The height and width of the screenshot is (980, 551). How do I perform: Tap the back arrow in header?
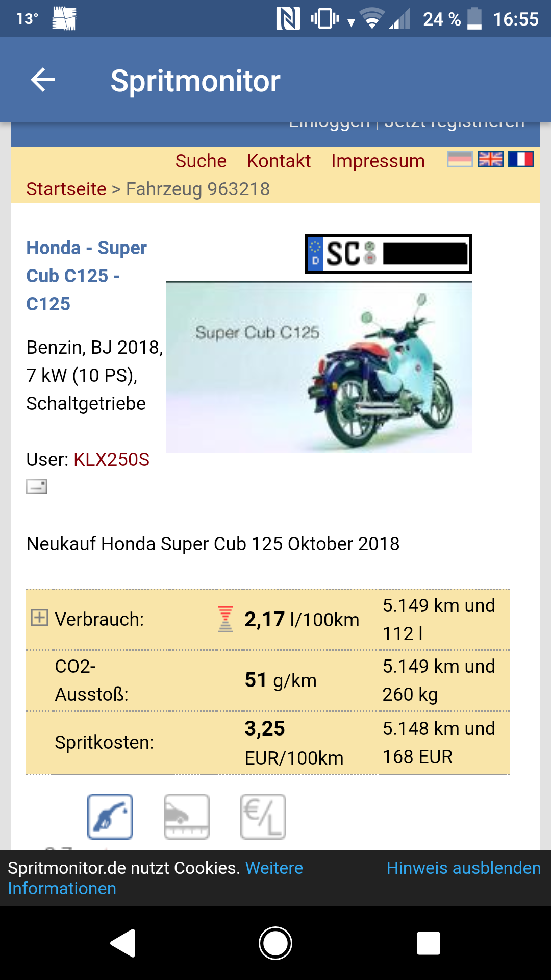(x=43, y=80)
